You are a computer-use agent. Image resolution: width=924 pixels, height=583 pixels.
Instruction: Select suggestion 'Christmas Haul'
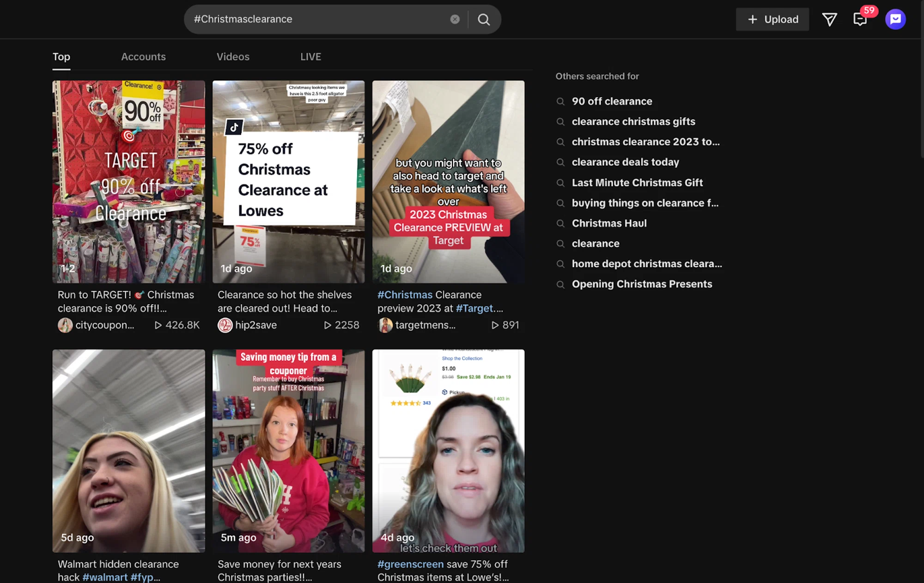[x=609, y=223]
